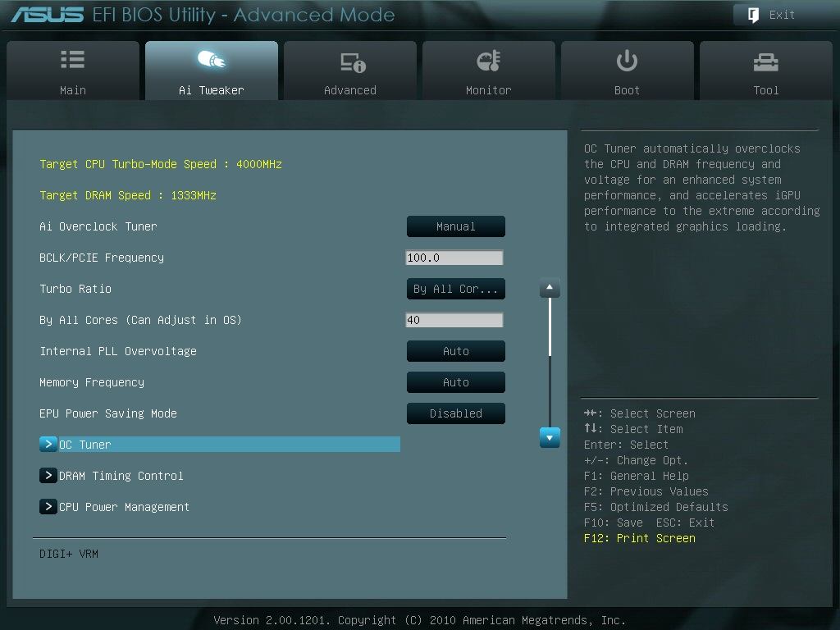Click the By All Cores value field
840x630 pixels.
454,320
